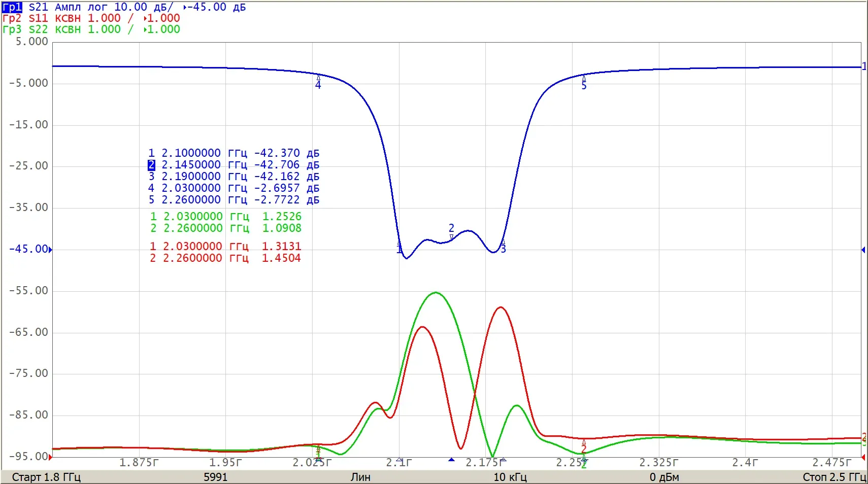
Task: Click the 5991 points field
Action: [216, 477]
